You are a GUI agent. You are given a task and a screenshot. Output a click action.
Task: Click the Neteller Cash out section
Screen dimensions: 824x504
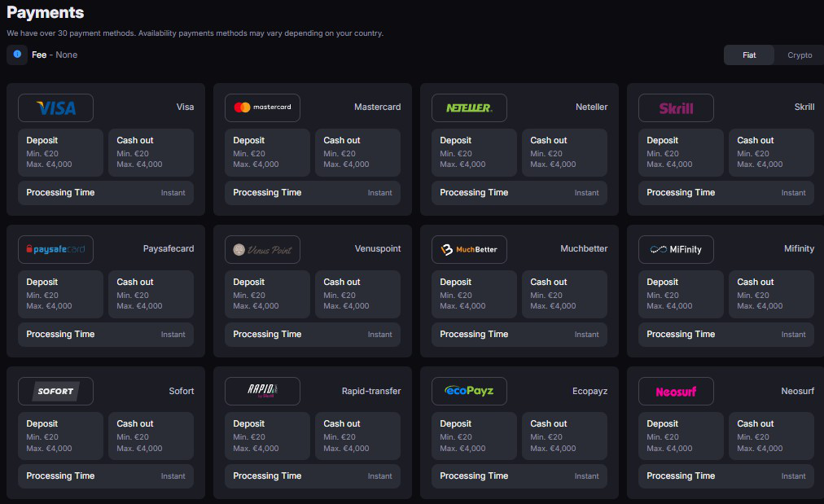tap(564, 152)
